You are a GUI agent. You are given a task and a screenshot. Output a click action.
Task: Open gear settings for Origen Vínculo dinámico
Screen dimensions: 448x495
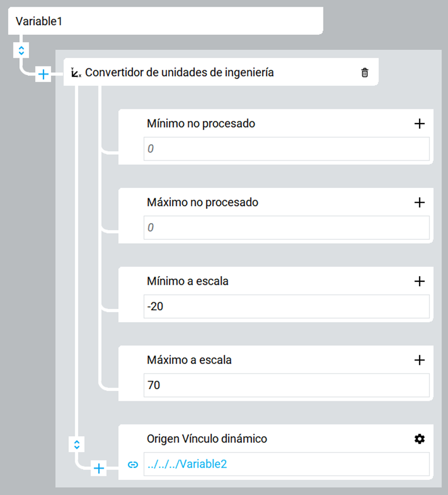(419, 439)
